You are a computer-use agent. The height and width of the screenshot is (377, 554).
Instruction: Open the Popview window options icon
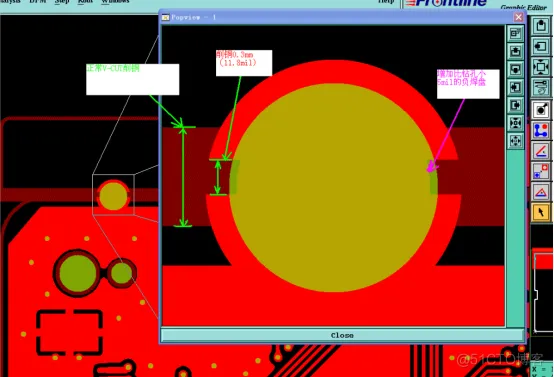click(515, 34)
